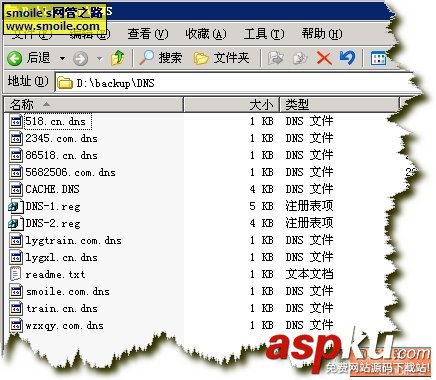This screenshot has width=436, height=380.
Task: Select the file smoile.com.dns
Action: coord(67,291)
